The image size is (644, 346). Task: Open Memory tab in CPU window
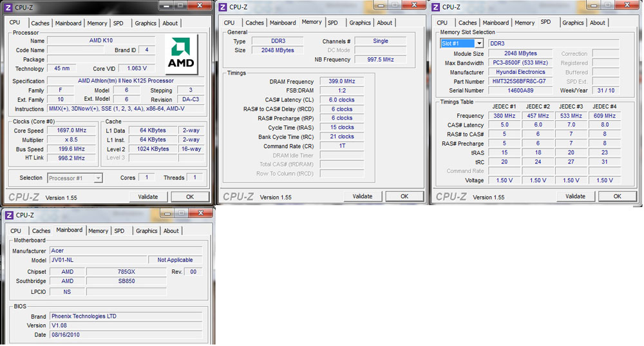pyautogui.click(x=97, y=23)
